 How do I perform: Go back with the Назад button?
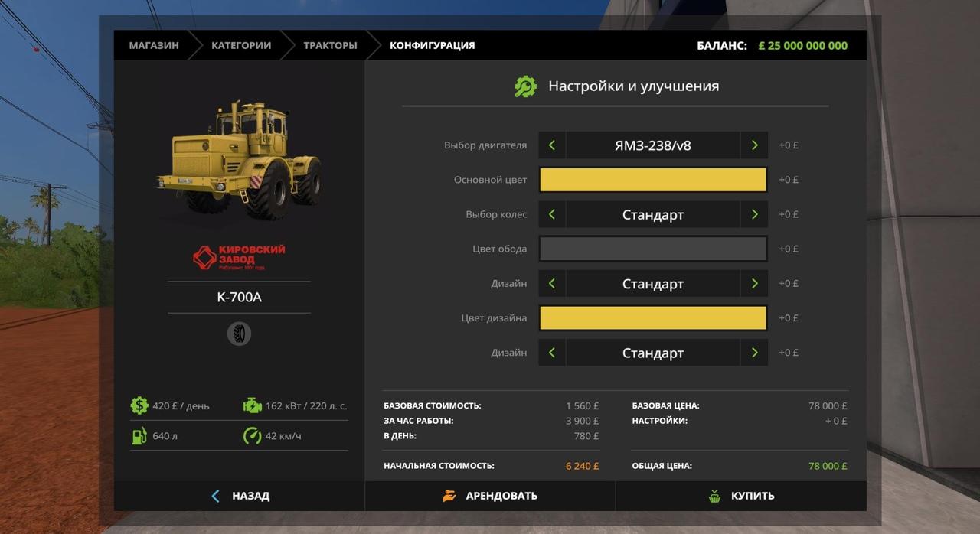240,496
